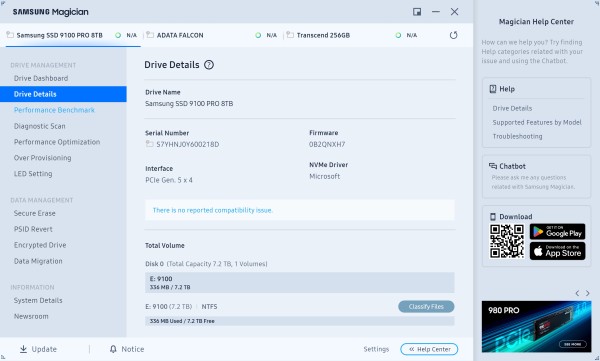This screenshot has height=361, width=600.
Task: Open the Google Play badge
Action: (x=558, y=232)
